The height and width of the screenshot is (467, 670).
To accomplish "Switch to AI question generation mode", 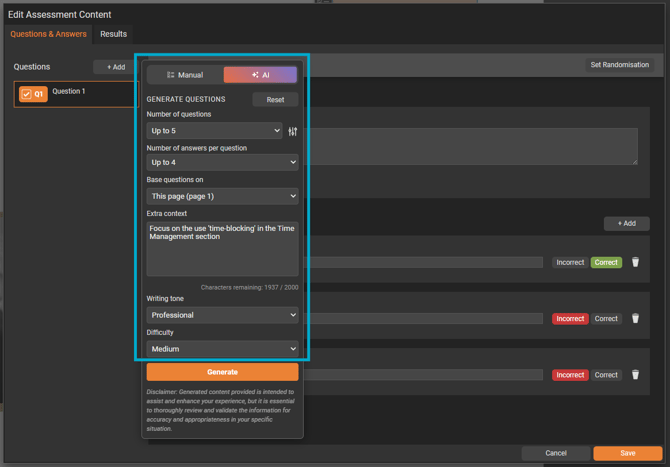I will [260, 75].
